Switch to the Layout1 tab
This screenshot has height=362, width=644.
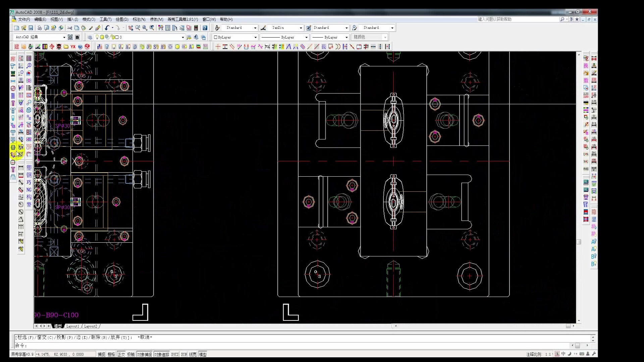72,326
